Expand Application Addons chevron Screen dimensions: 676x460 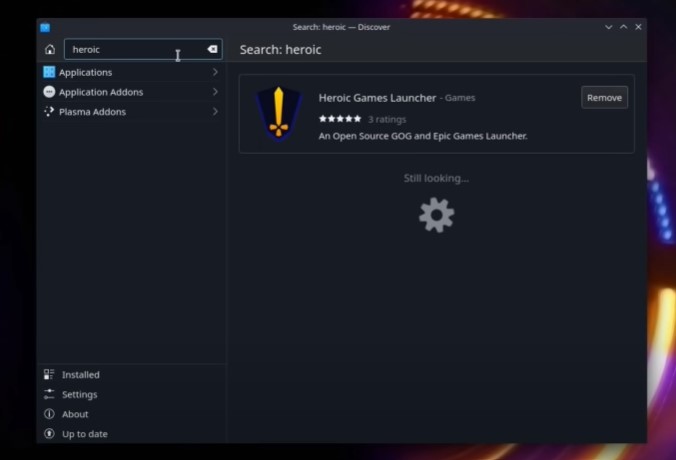coord(215,92)
